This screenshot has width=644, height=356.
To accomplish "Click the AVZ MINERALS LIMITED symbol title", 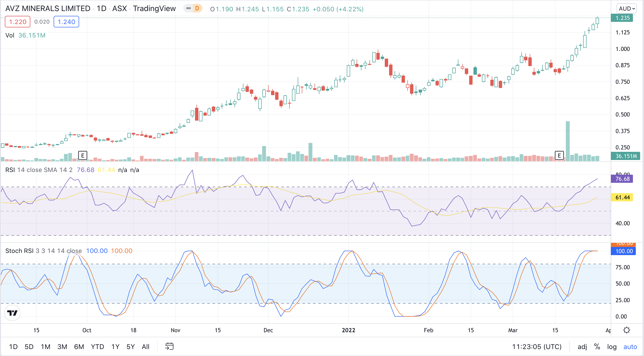I will pos(48,8).
